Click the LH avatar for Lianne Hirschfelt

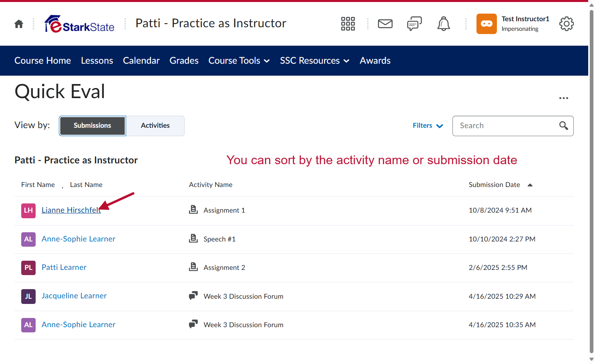[x=28, y=210]
